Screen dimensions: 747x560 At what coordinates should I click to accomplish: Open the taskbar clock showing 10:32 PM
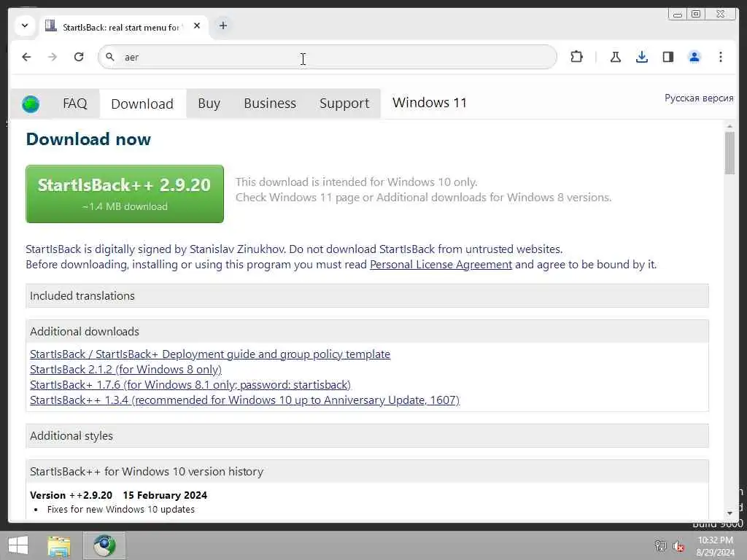(715, 546)
